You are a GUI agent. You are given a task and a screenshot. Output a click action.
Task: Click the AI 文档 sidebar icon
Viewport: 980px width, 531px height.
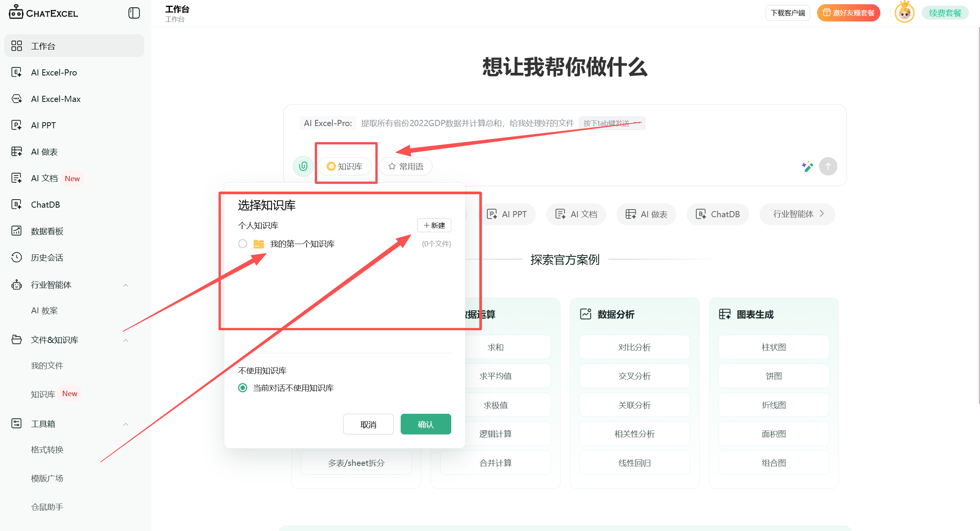pos(16,178)
